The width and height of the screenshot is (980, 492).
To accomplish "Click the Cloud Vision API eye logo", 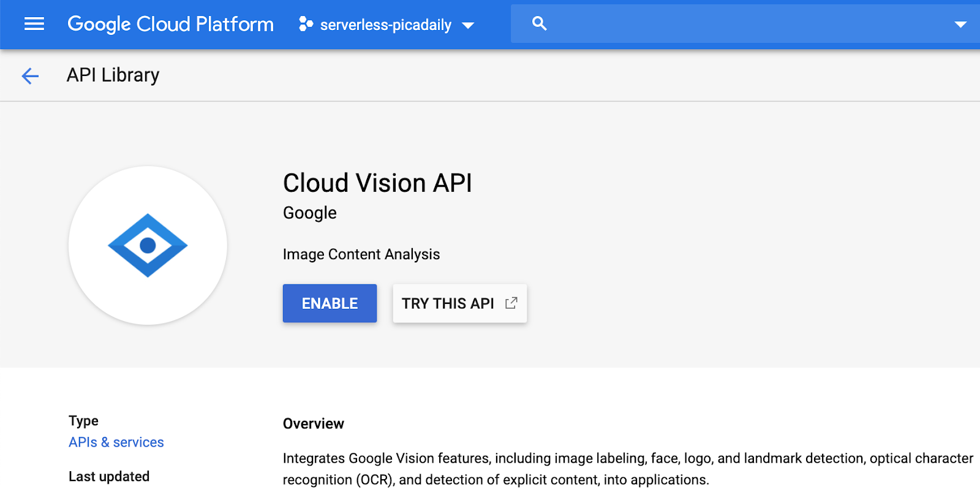I will 148,245.
